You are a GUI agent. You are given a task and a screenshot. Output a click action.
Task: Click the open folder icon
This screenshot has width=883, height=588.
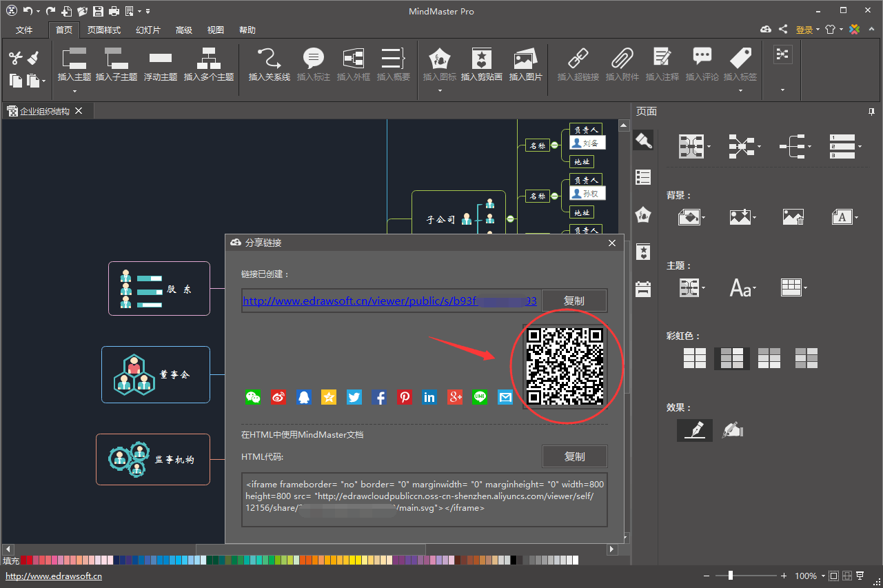[82, 11]
